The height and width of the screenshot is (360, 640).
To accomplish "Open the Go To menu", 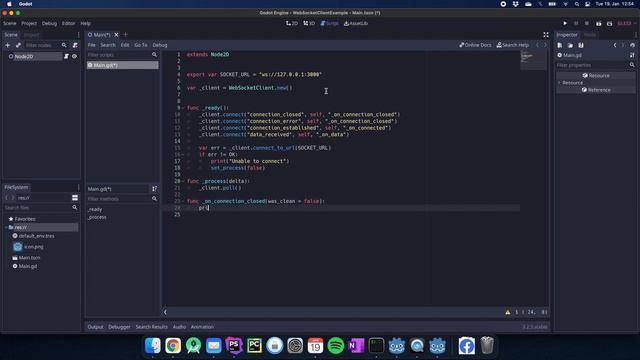I will click(141, 45).
